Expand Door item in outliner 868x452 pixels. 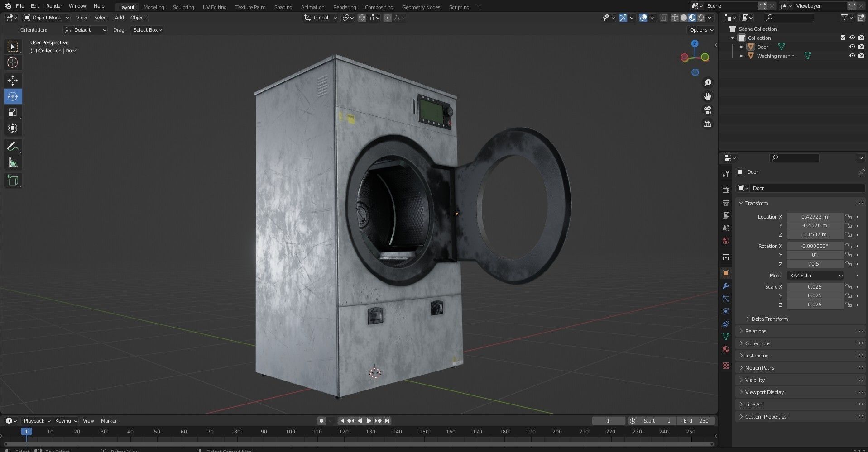point(741,47)
